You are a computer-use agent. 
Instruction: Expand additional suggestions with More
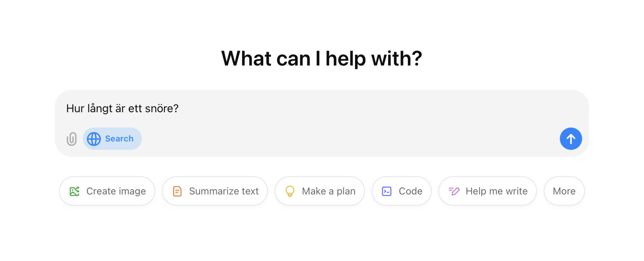[x=564, y=191]
